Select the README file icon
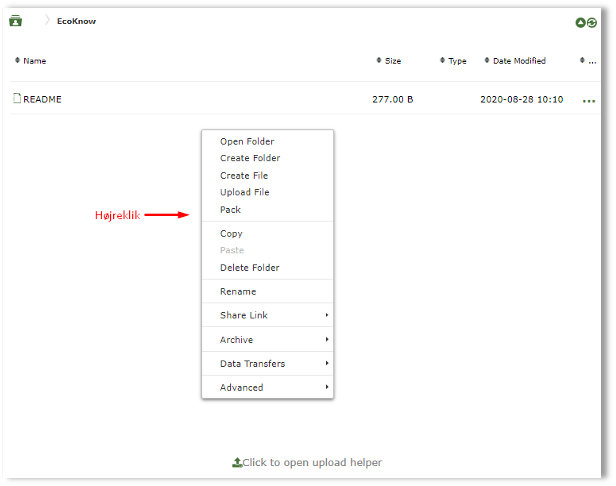Image resolution: width=616 pixels, height=486 pixels. tap(17, 98)
